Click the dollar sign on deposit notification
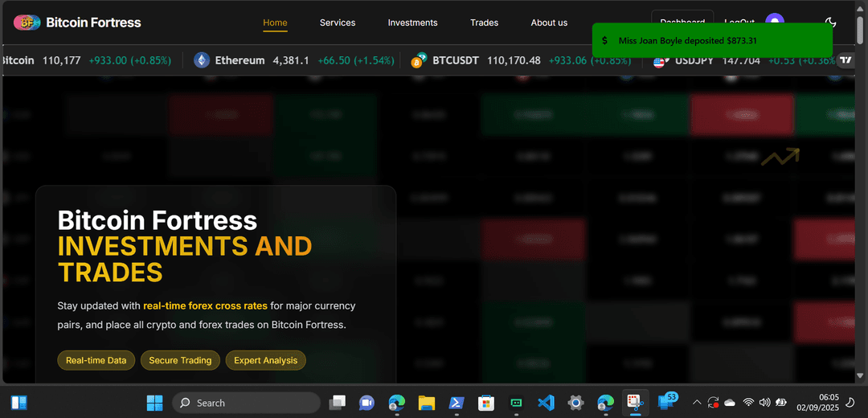Image resolution: width=868 pixels, height=418 pixels. (x=604, y=40)
